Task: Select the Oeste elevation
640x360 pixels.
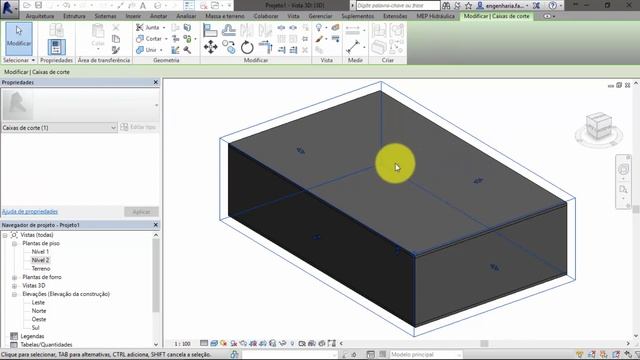Action: 39,319
